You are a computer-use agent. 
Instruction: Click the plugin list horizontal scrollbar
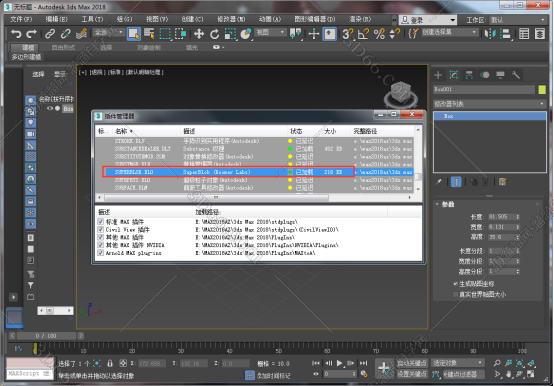216,197
